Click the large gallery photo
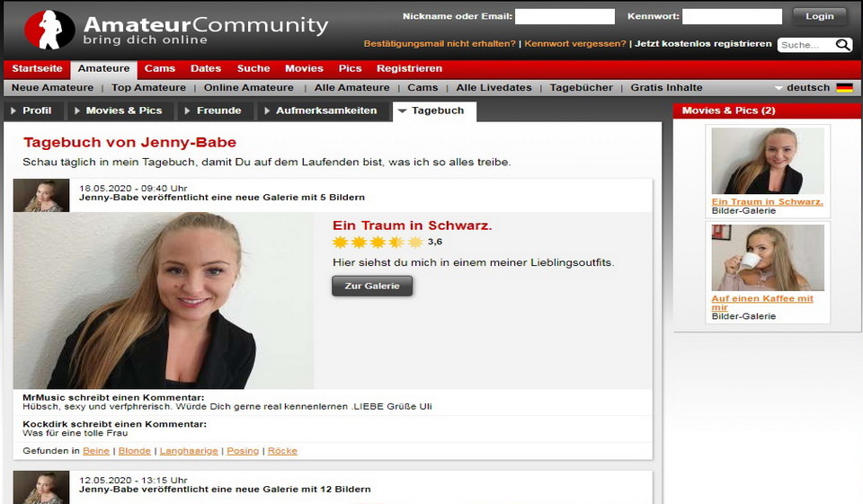The image size is (863, 504). coord(164,301)
